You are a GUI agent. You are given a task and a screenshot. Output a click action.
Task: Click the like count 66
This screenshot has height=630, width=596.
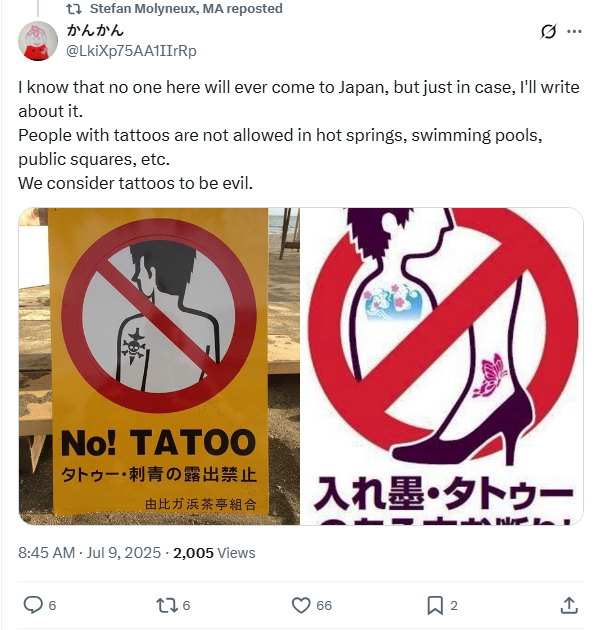(324, 605)
